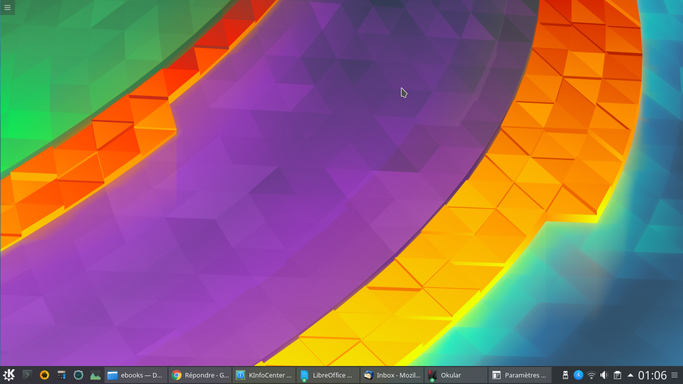Open the volume speaker tray icon
Image resolution: width=683 pixels, height=384 pixels.
(x=604, y=375)
